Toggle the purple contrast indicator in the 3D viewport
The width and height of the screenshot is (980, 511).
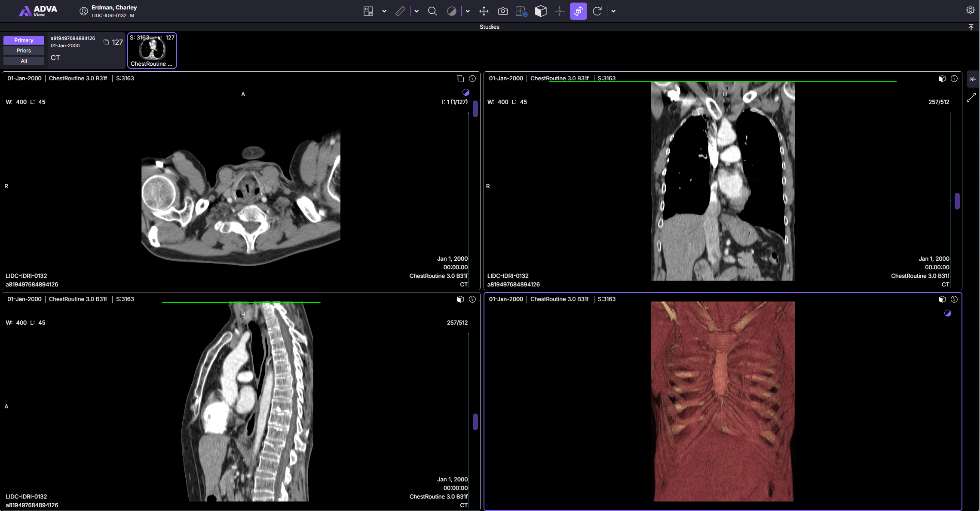pyautogui.click(x=948, y=313)
